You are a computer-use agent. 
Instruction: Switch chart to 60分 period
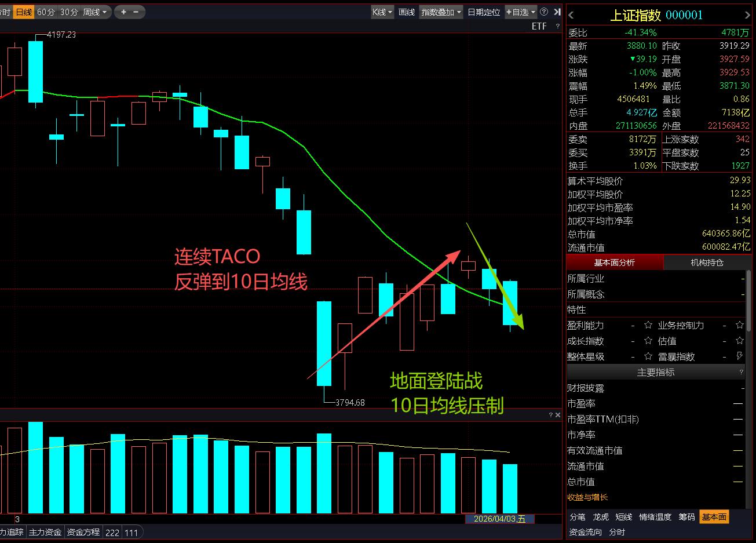pyautogui.click(x=46, y=12)
